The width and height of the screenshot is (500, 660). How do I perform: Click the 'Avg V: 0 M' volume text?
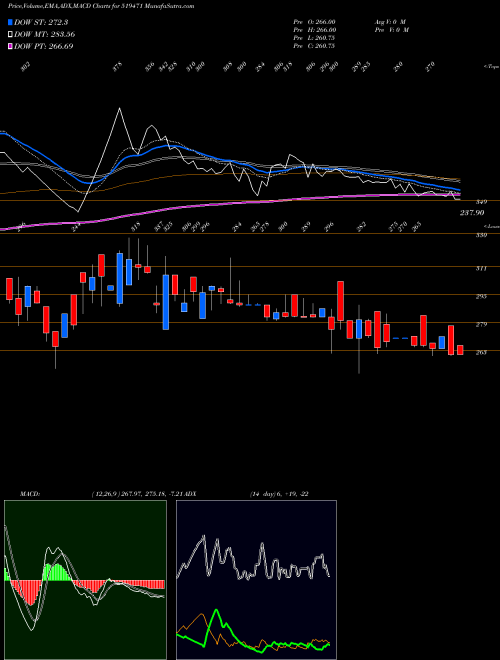(x=390, y=21)
